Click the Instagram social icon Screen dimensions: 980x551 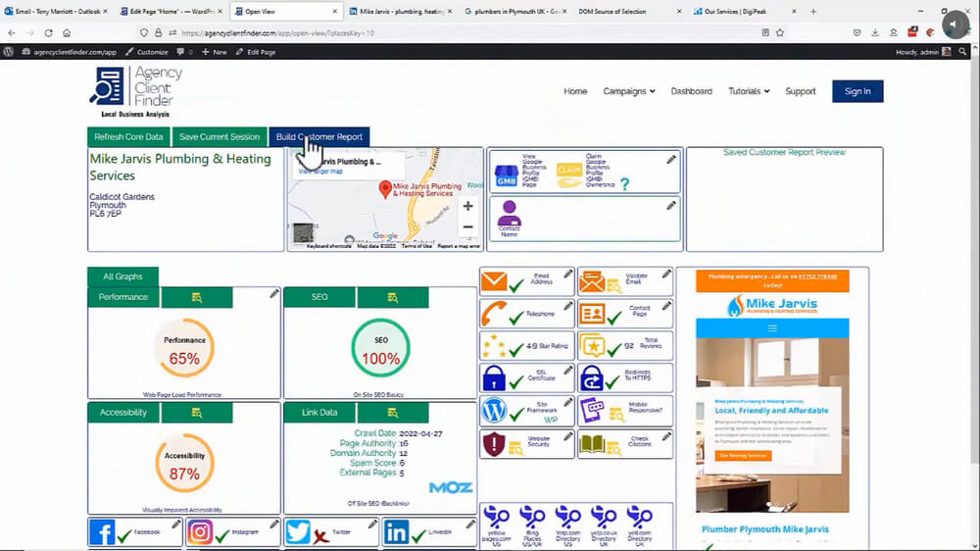coord(200,532)
